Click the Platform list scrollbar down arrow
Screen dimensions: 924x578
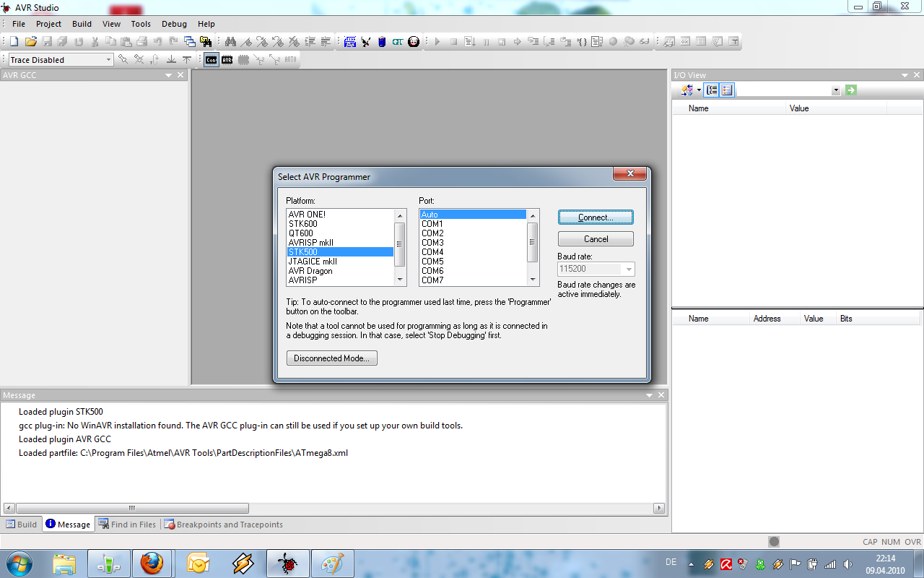point(400,280)
